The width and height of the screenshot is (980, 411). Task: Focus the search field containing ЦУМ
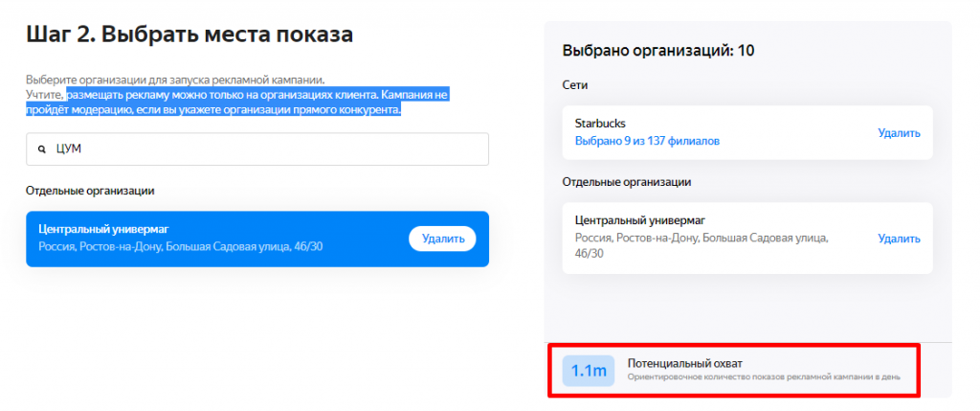coord(258,149)
